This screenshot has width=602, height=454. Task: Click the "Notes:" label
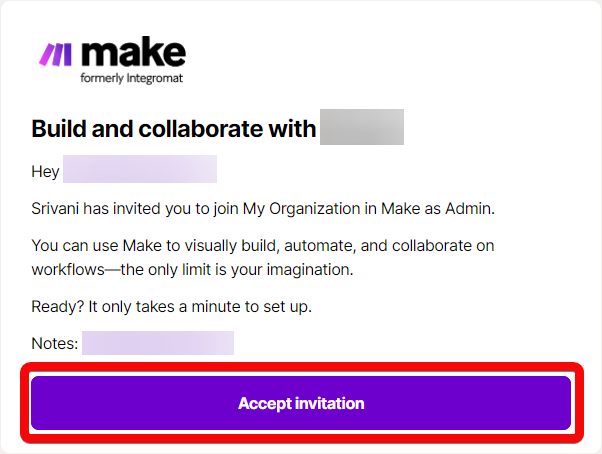pyautogui.click(x=54, y=344)
